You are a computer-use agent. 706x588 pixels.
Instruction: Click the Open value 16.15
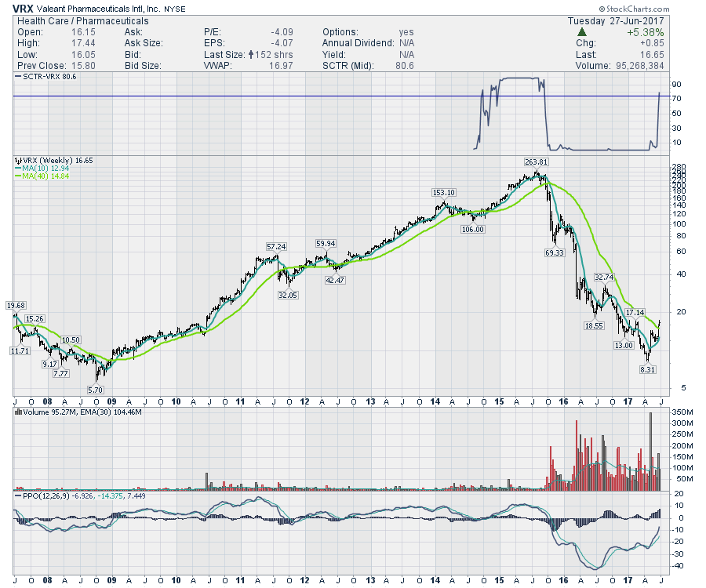tap(83, 32)
